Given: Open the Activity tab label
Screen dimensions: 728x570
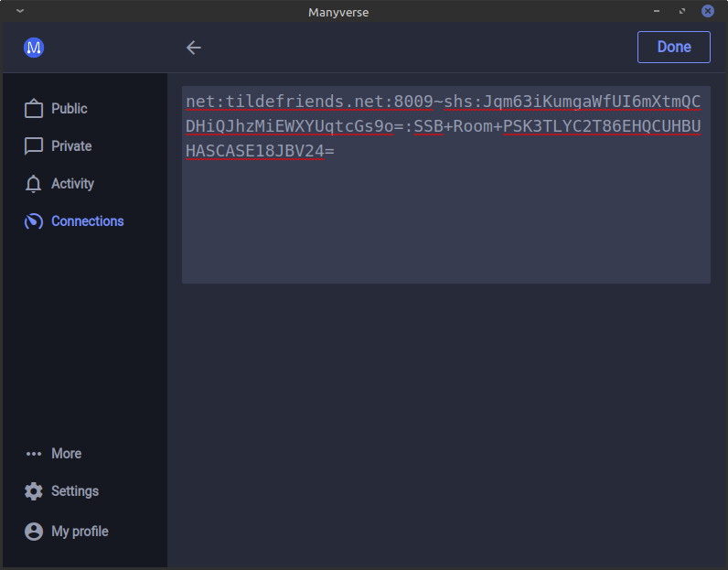Looking at the screenshot, I should (x=72, y=184).
